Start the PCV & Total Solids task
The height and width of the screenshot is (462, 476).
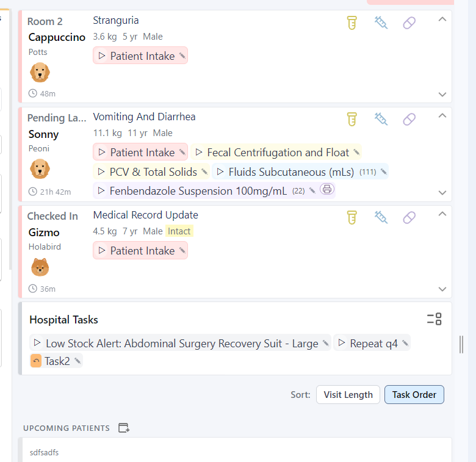coord(101,172)
